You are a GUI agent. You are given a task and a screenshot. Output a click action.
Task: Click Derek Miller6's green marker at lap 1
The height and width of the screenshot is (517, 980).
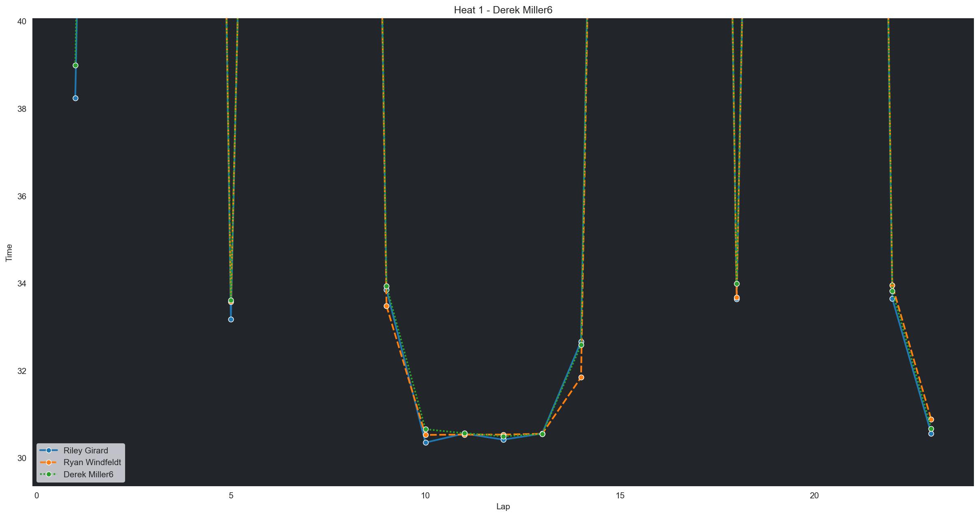point(75,66)
